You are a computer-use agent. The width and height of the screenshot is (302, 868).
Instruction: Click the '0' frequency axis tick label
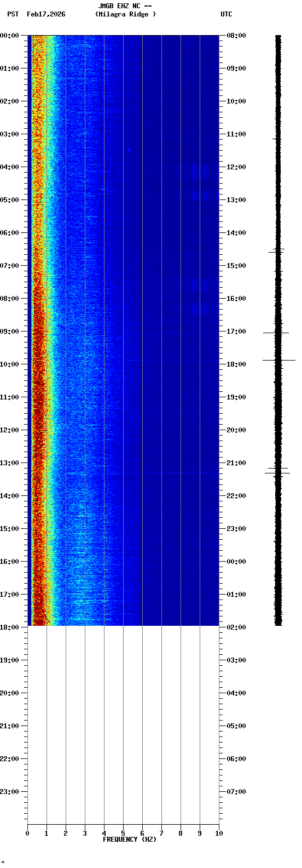(27, 833)
